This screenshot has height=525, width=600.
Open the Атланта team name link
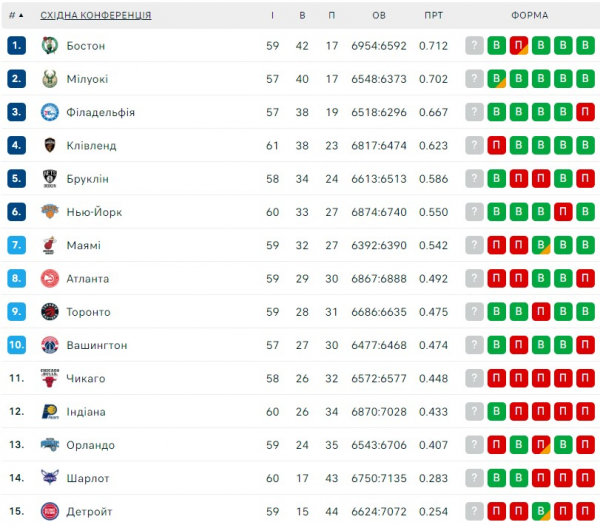coord(88,278)
